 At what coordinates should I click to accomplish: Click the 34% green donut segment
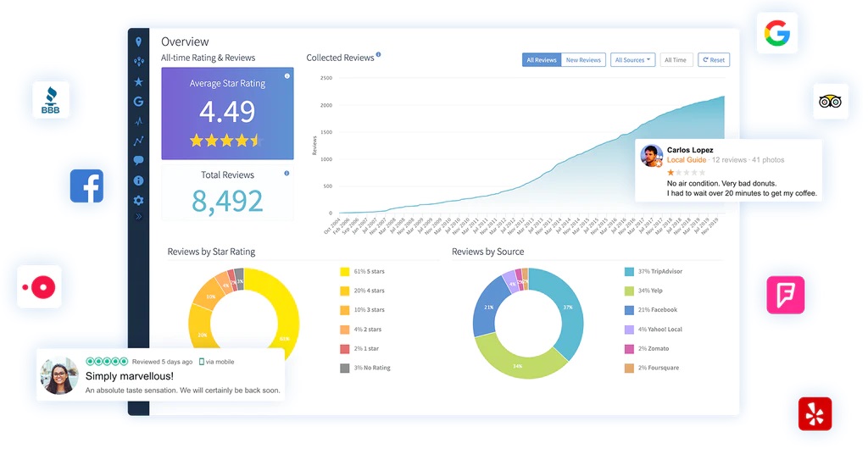pos(517,365)
